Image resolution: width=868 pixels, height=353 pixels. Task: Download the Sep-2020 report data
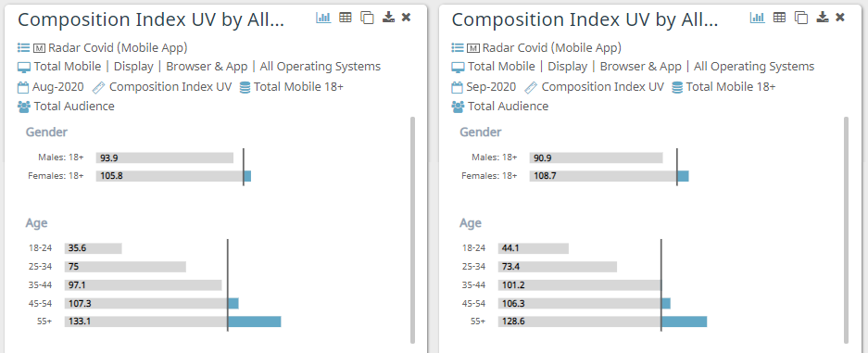tap(823, 18)
